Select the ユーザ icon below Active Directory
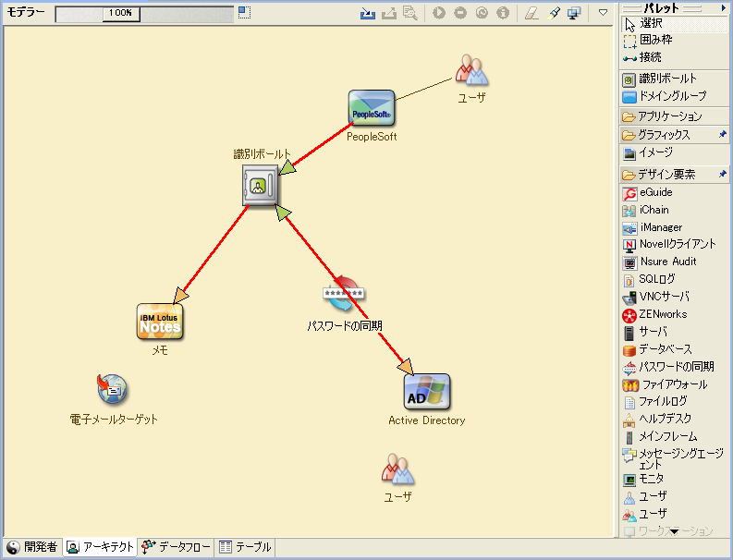733x560 pixels. tap(397, 469)
